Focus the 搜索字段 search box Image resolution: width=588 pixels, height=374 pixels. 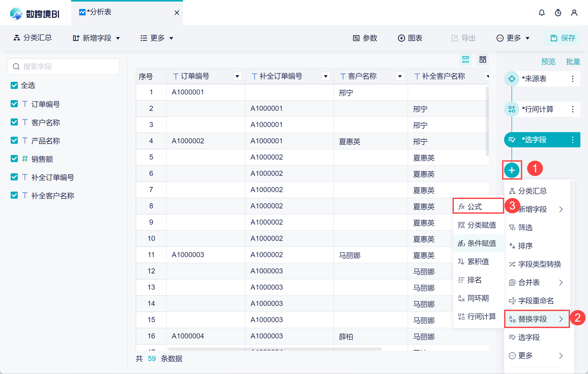[64, 67]
